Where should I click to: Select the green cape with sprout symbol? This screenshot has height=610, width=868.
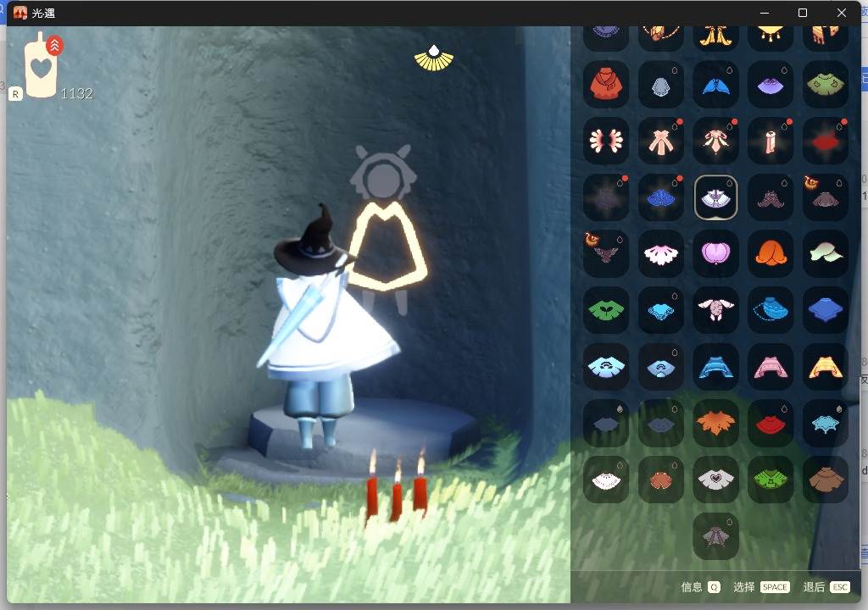(606, 311)
